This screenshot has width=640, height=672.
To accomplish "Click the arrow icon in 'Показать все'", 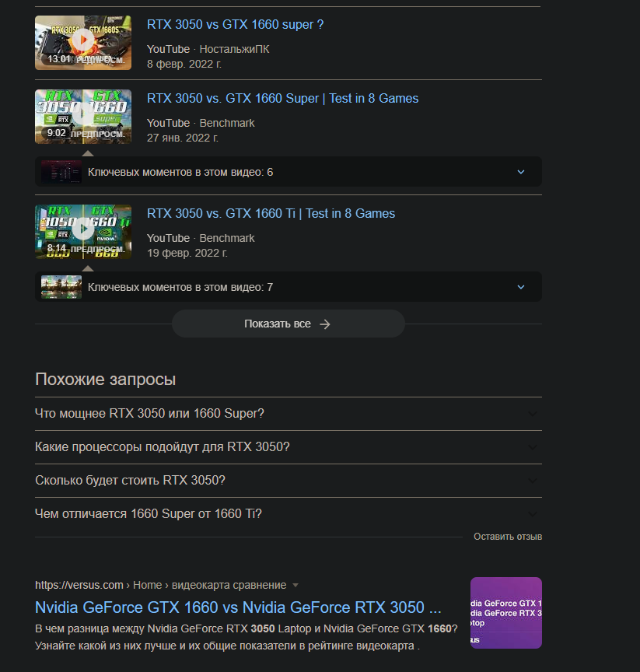I will click(325, 324).
